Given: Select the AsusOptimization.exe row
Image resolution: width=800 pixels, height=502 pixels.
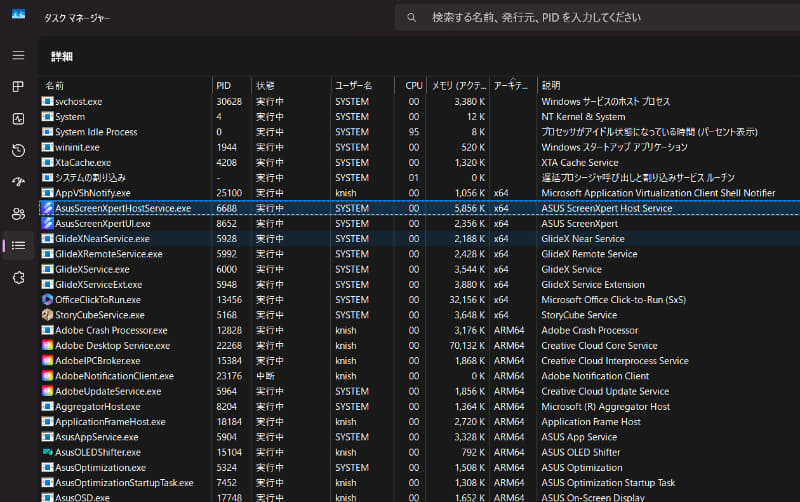Looking at the screenshot, I should (x=420, y=467).
